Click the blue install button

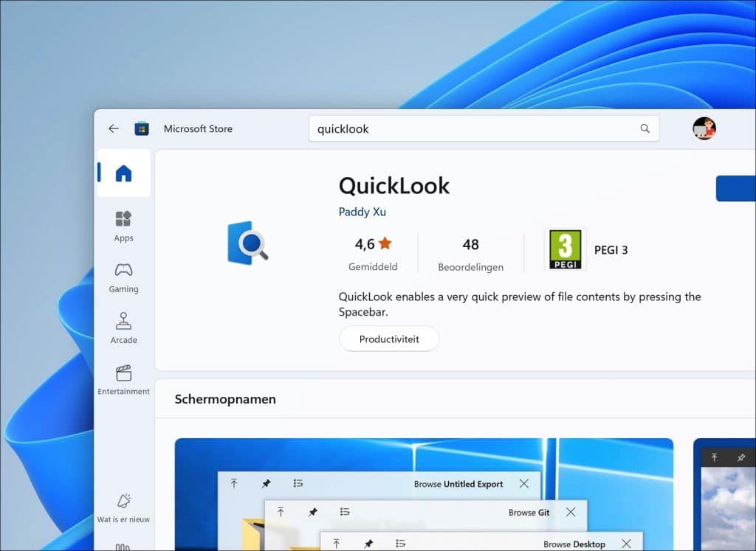pos(736,188)
